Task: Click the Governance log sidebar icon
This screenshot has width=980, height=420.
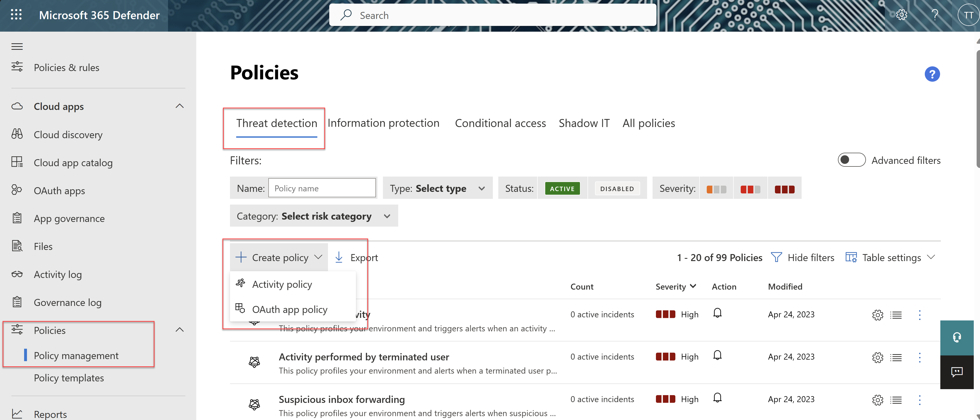Action: [x=17, y=302]
